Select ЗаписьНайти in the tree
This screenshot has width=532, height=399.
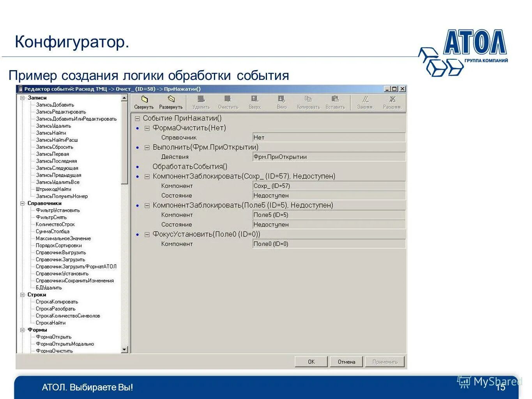click(x=51, y=133)
